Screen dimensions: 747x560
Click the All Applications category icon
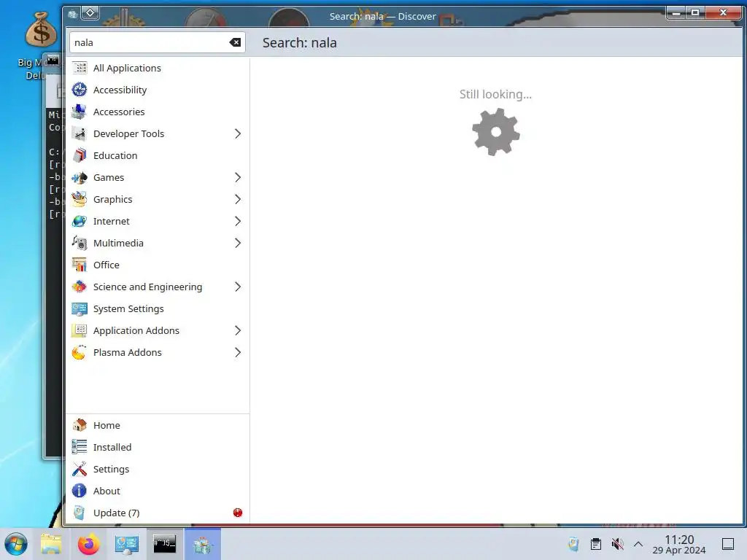point(79,68)
